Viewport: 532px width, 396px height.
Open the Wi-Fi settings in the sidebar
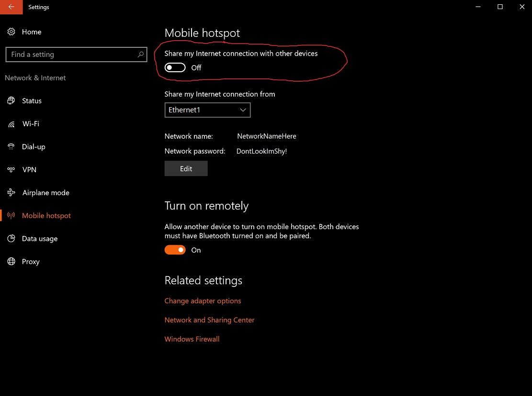pos(30,123)
